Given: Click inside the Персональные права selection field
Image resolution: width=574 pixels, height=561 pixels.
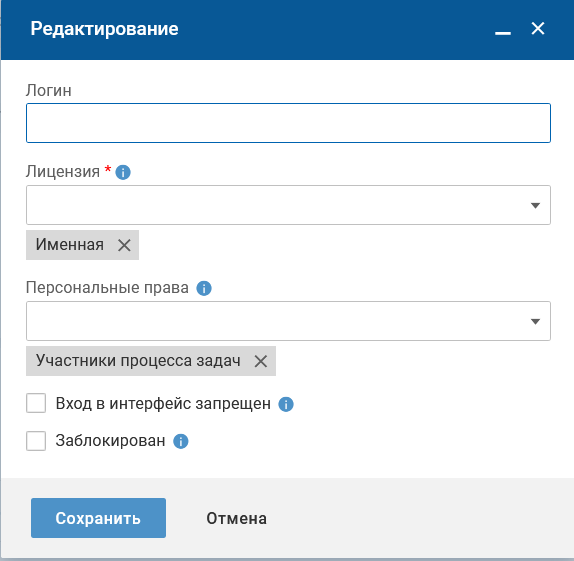Looking at the screenshot, I should coord(288,321).
